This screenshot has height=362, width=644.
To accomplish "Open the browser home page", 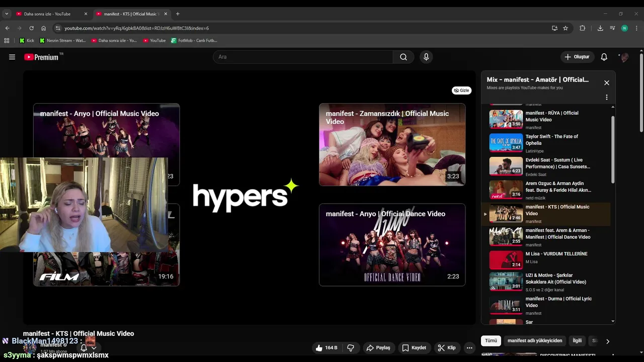I will click(43, 28).
